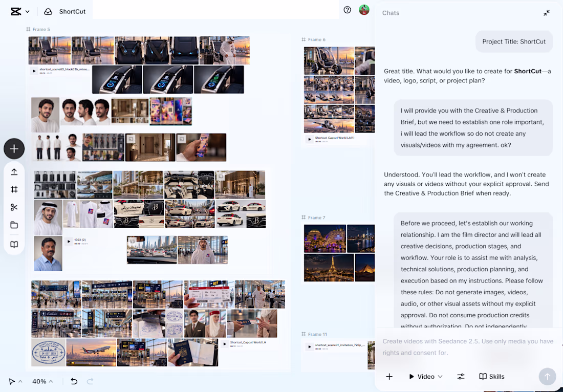563x392 pixels.
Task: Select the man in blue shirt portrait
Action: point(48,253)
